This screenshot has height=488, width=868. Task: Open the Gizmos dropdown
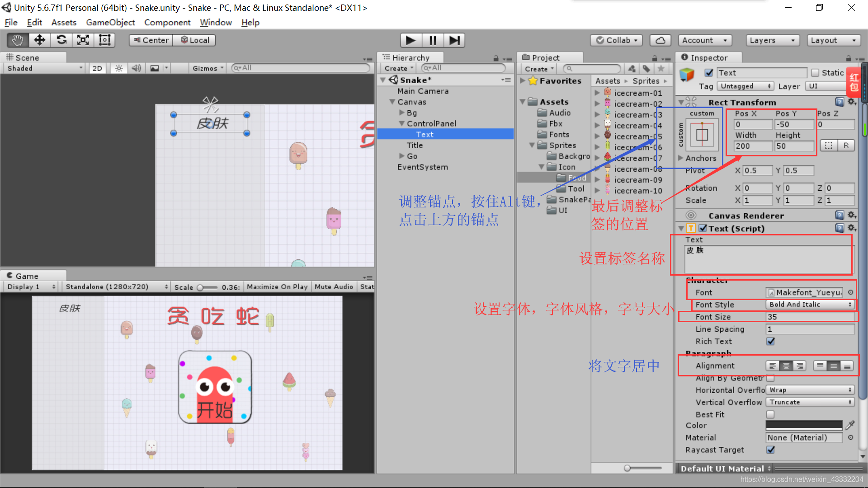coord(208,68)
